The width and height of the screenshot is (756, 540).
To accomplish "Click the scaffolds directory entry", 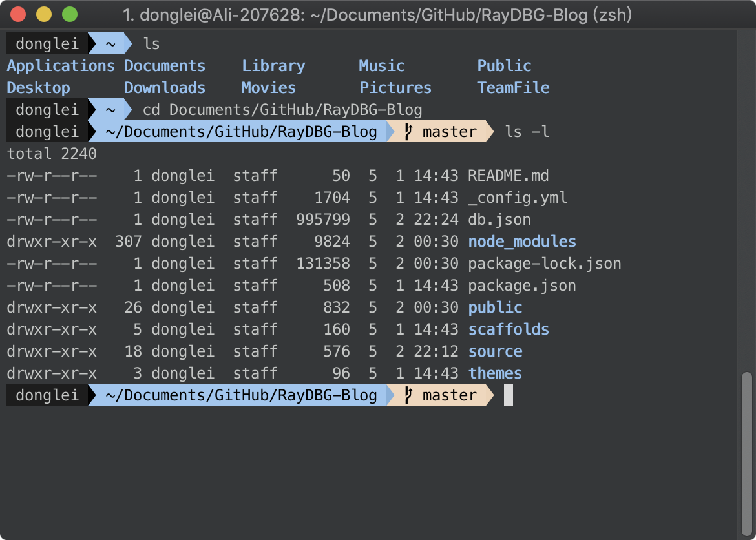I will [509, 329].
